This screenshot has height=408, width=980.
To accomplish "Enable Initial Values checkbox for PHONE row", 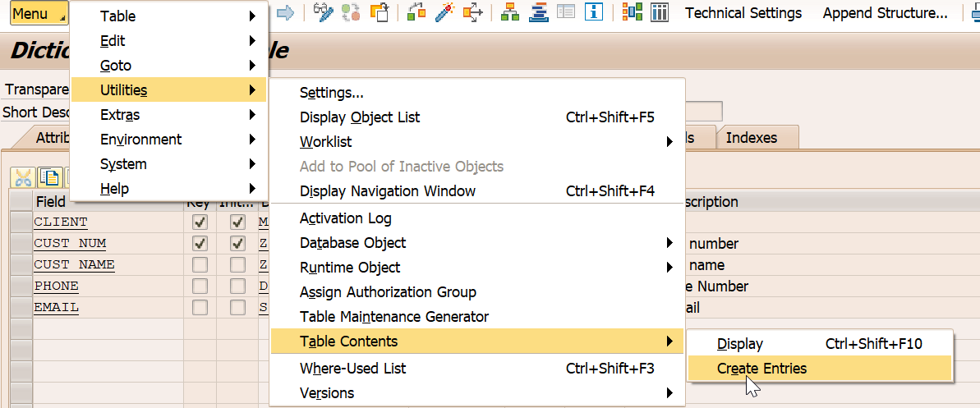I will pyautogui.click(x=237, y=287).
